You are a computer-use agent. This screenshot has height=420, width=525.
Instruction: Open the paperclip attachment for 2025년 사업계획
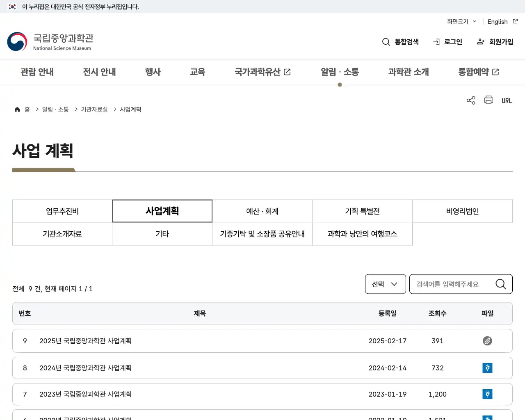[487, 341]
